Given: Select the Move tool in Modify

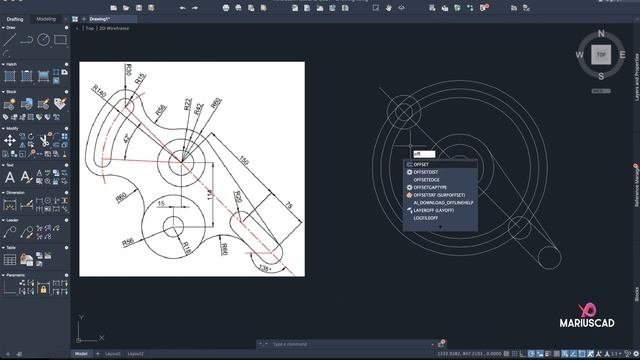Looking at the screenshot, I should pyautogui.click(x=10, y=140).
